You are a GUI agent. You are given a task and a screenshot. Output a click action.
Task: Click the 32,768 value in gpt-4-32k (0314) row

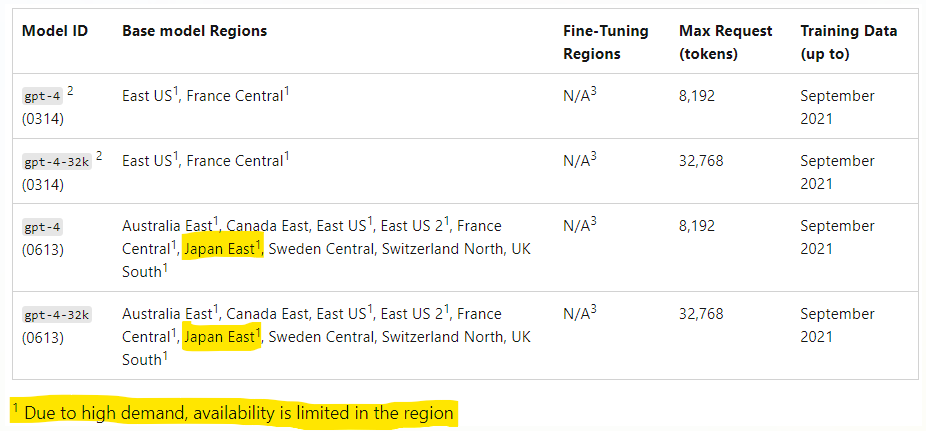(701, 161)
